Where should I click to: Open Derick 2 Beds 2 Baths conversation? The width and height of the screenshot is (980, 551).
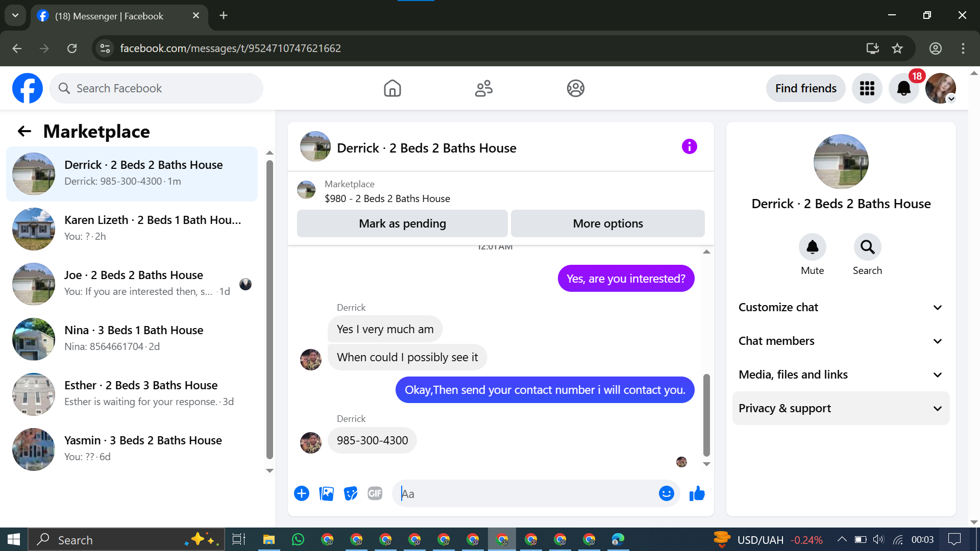132,174
